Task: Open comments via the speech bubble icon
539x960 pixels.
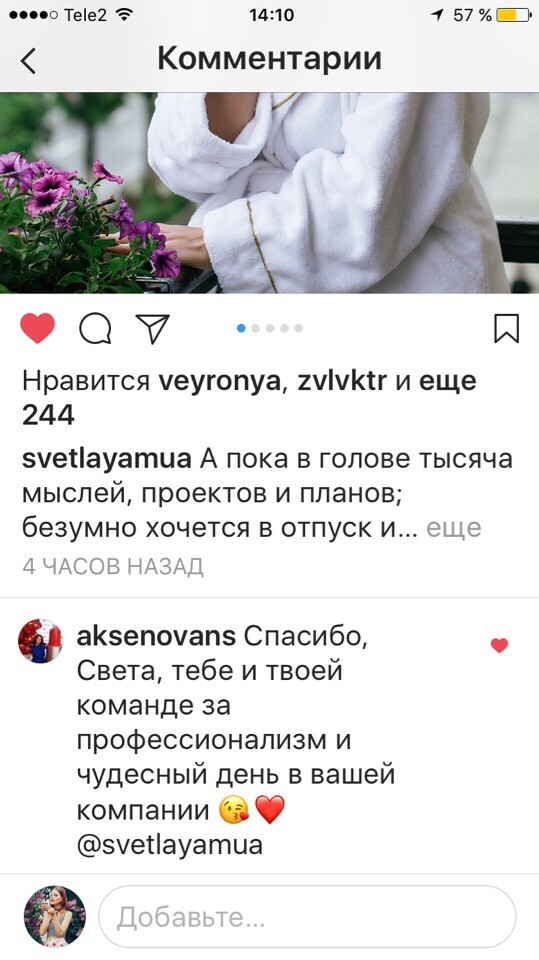Action: pos(96,329)
